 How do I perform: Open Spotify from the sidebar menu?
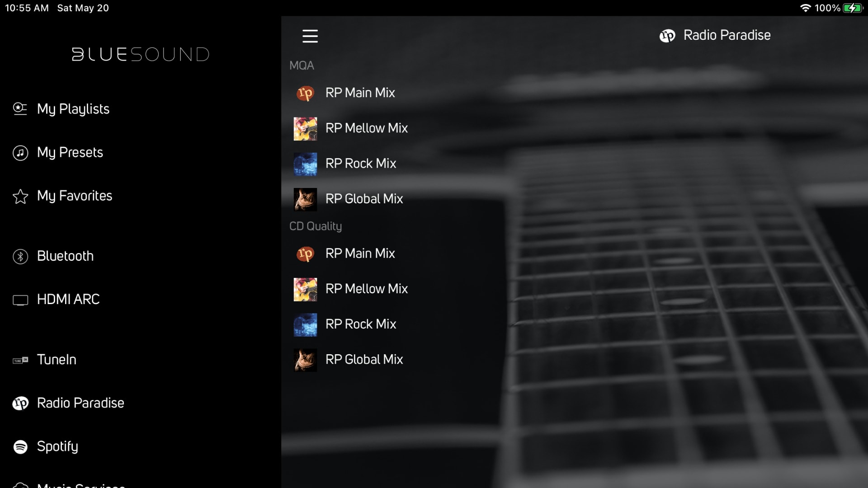tap(57, 446)
